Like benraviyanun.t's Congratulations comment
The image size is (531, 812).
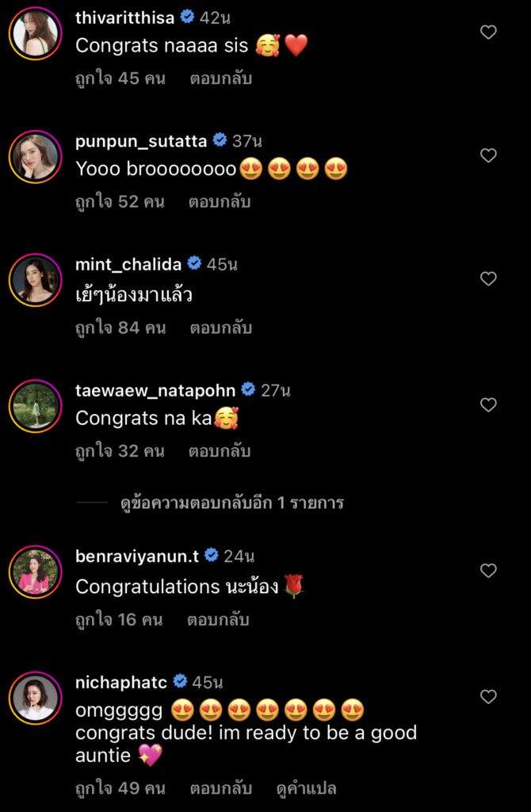[x=489, y=570]
